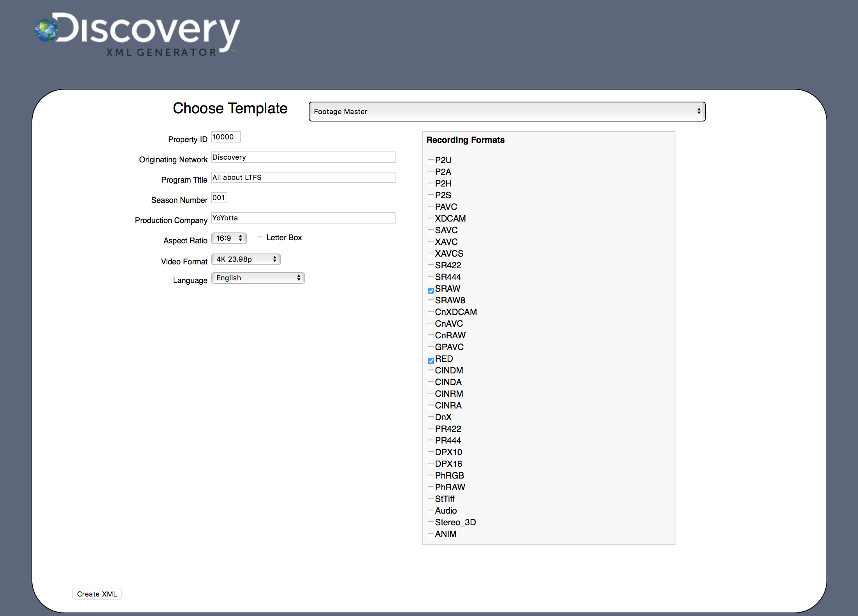The height and width of the screenshot is (616, 858).
Task: Click the Video Format label
Action: click(184, 262)
